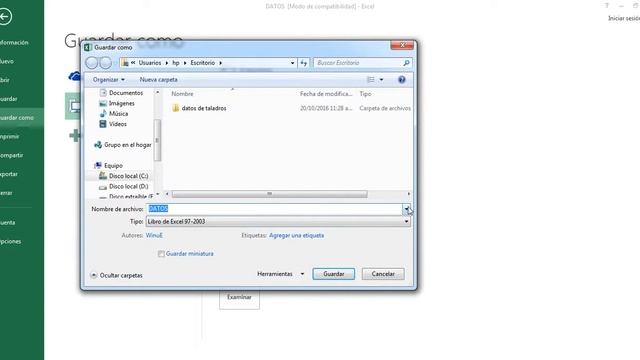This screenshot has height=360, width=640.
Task: Click Ocultar carpetas label
Action: (121, 276)
